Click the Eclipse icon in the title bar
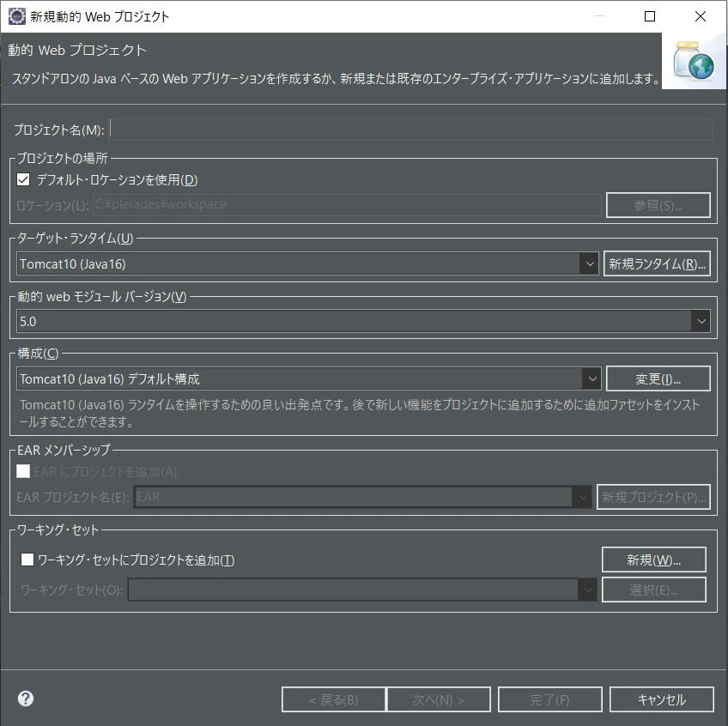 pos(16,15)
